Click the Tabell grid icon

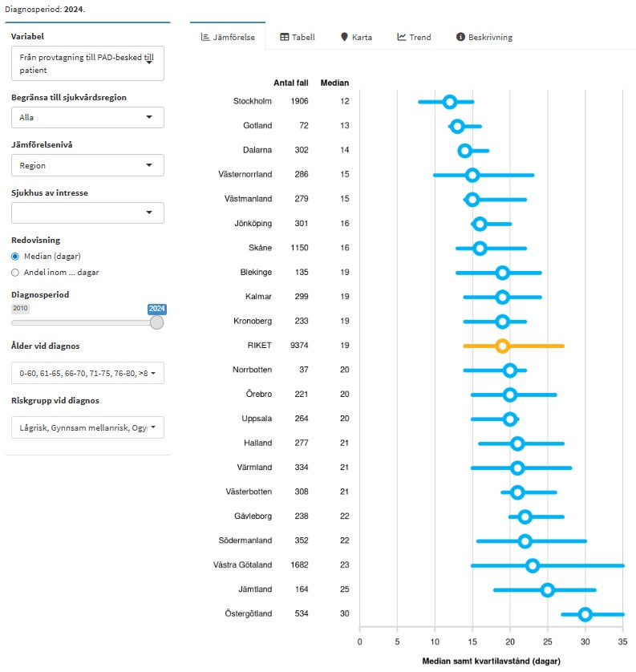pos(284,37)
